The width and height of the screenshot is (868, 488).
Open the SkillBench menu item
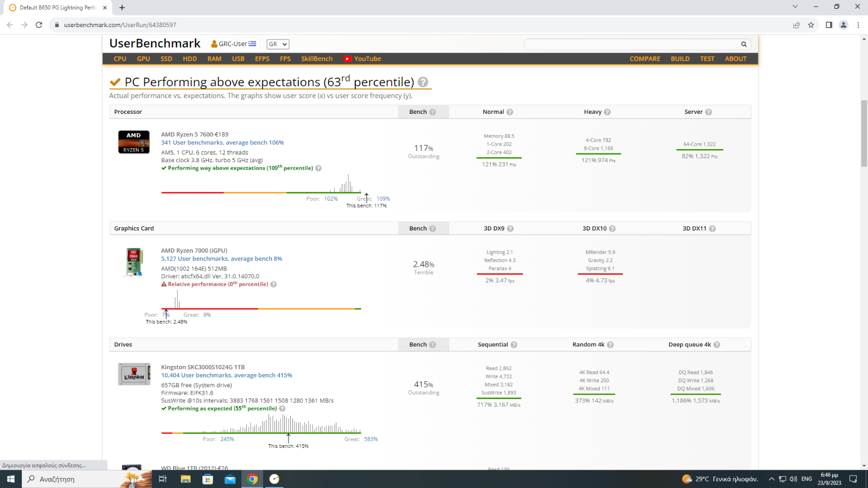(317, 59)
